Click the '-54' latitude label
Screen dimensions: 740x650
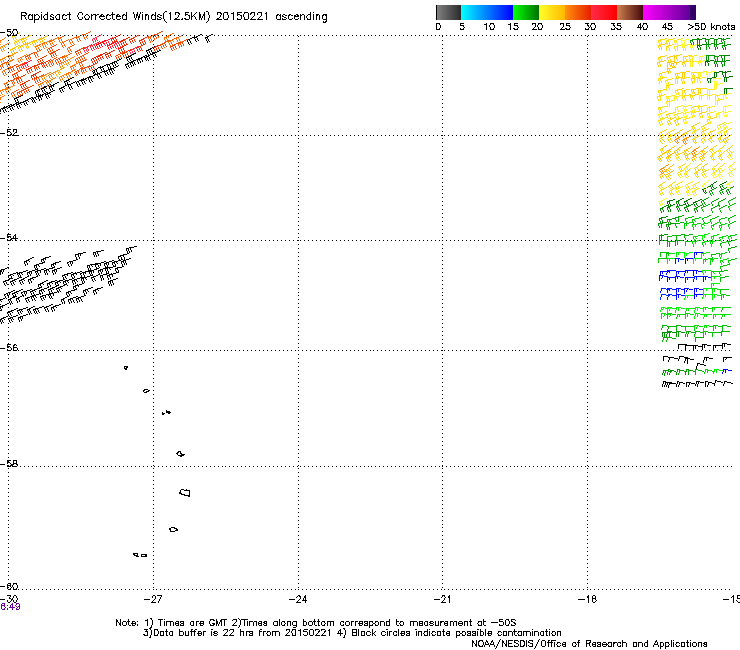pos(9,237)
